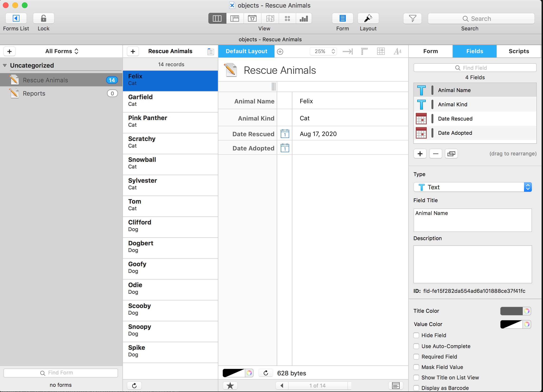
Task: Click the filter funnel icon
Action: (412, 19)
